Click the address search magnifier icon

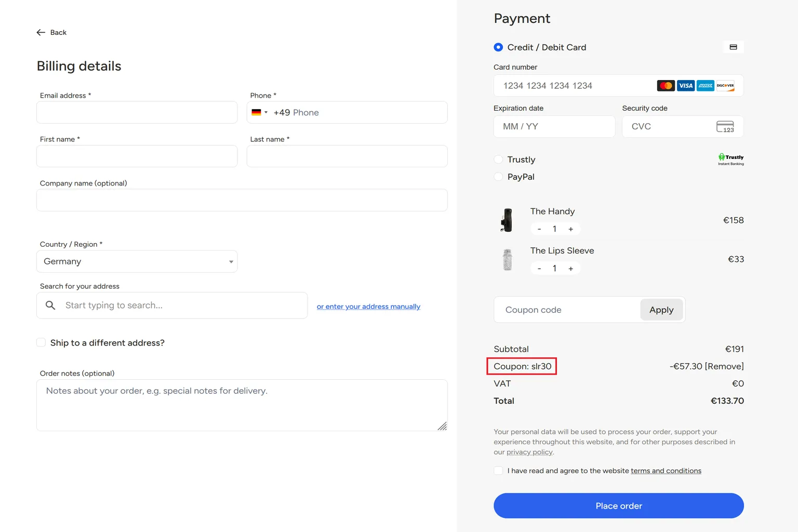click(50, 305)
